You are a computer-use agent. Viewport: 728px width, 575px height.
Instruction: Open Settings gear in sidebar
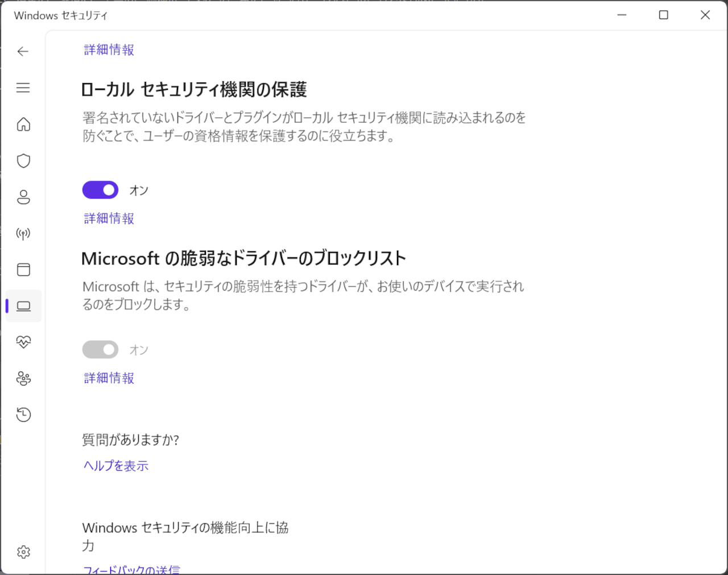23,552
